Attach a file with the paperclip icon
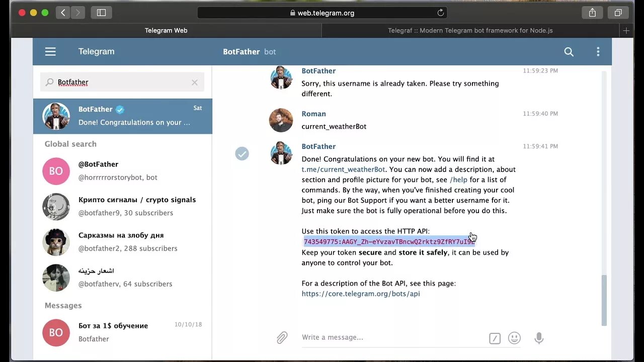 coord(282,337)
